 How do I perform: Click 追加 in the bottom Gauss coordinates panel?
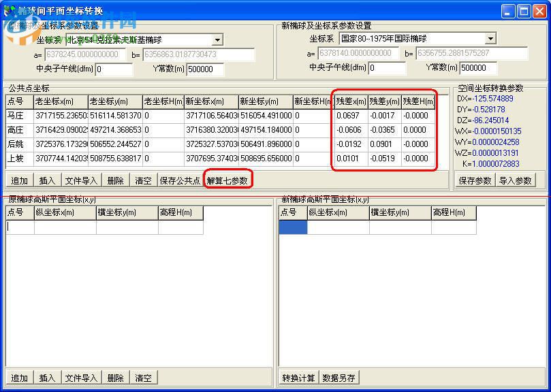click(18, 377)
